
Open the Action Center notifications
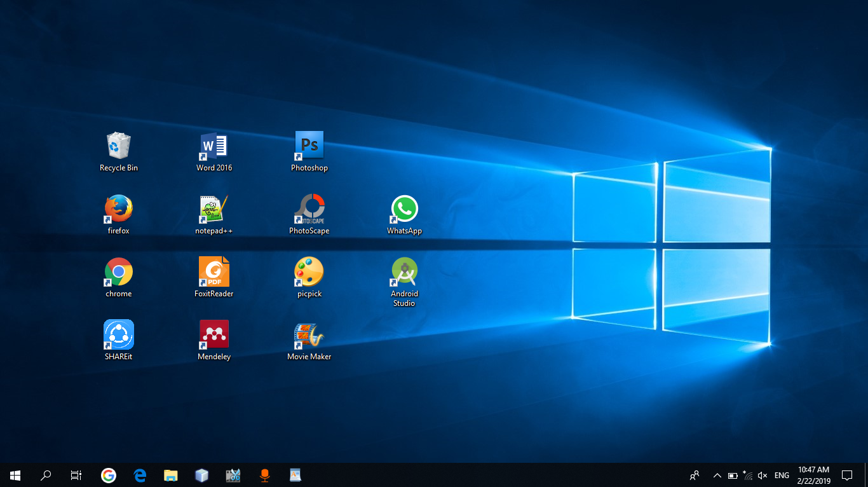coord(847,475)
